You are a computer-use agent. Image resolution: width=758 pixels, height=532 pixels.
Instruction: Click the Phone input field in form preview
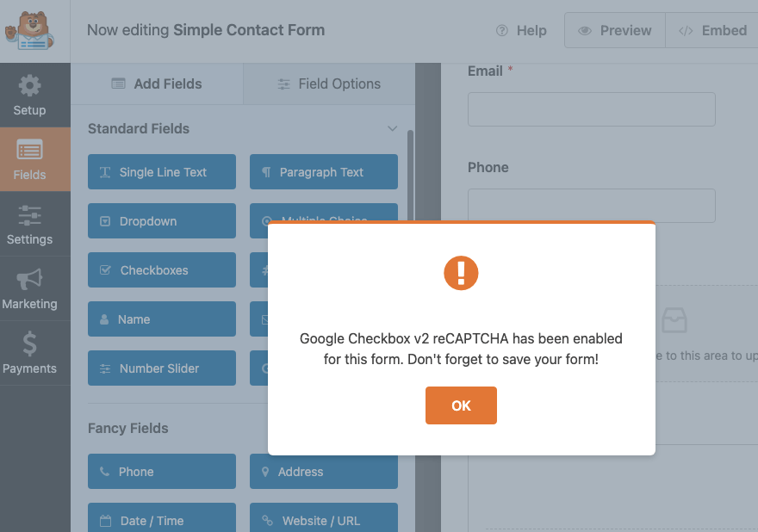pyautogui.click(x=591, y=204)
